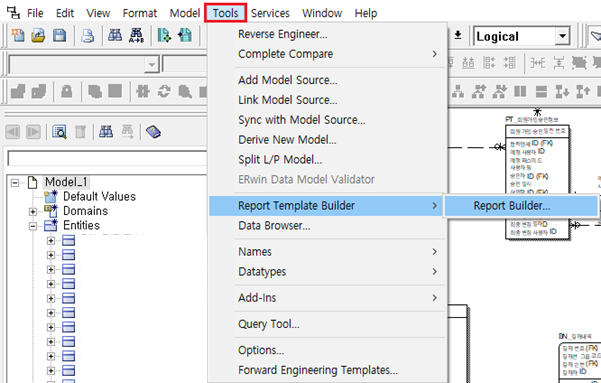Choose Forward Engineering Templates...

pyautogui.click(x=328, y=370)
